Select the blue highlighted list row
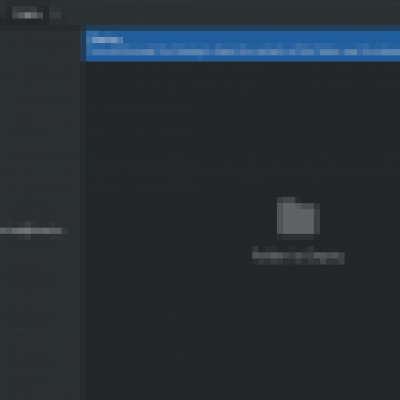 (x=243, y=46)
